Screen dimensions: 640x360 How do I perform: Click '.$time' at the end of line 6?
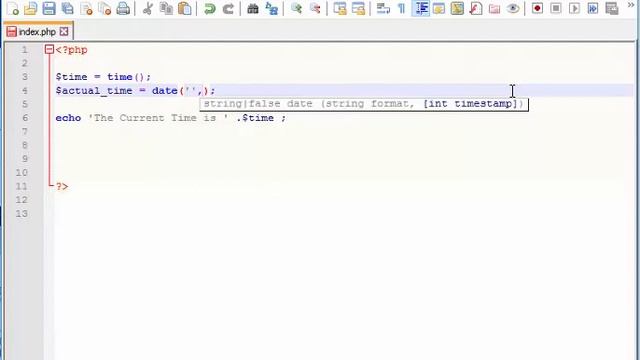255,118
